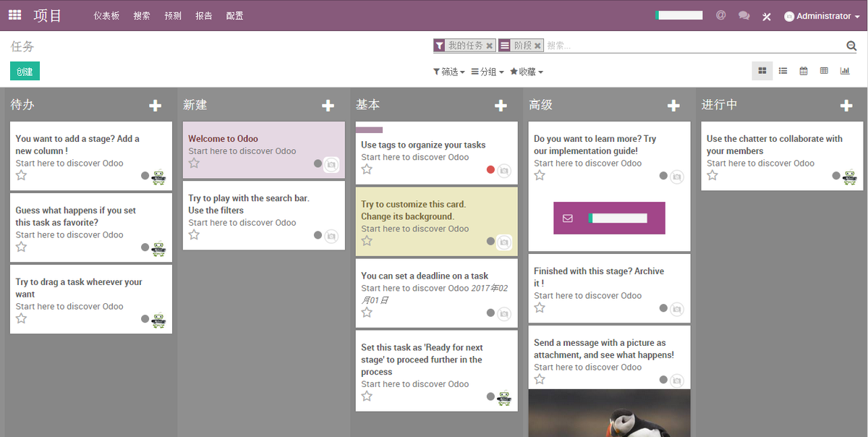Image resolution: width=868 pixels, height=437 pixels.
Task: Remove the 我的任务 filter facet
Action: (x=490, y=46)
